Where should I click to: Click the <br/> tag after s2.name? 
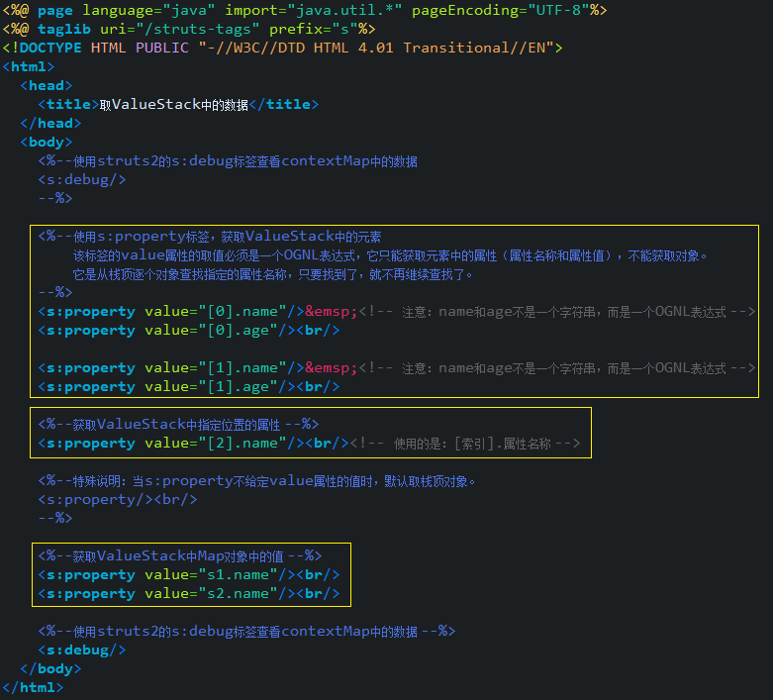(x=318, y=594)
